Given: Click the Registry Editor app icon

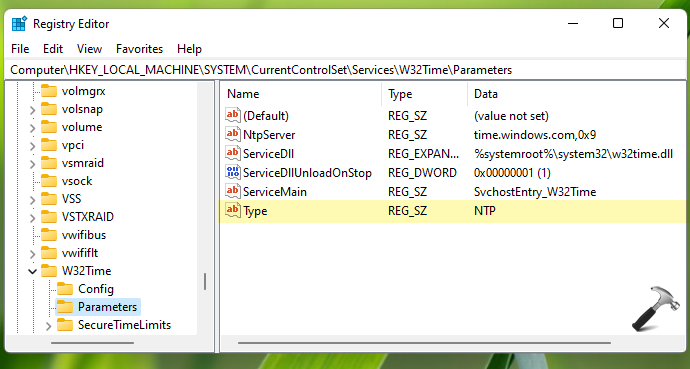Looking at the screenshot, I should coord(19,24).
